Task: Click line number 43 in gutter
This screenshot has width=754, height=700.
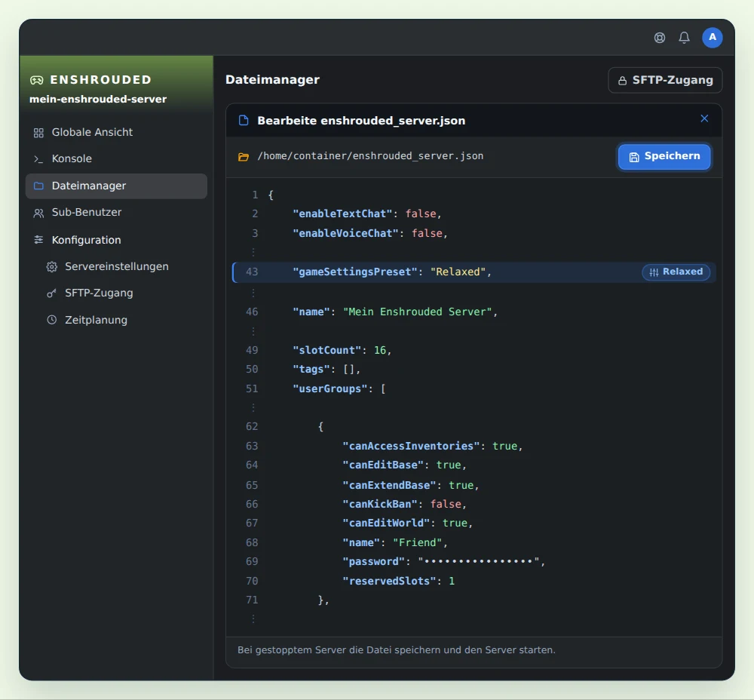Action: tap(252, 272)
